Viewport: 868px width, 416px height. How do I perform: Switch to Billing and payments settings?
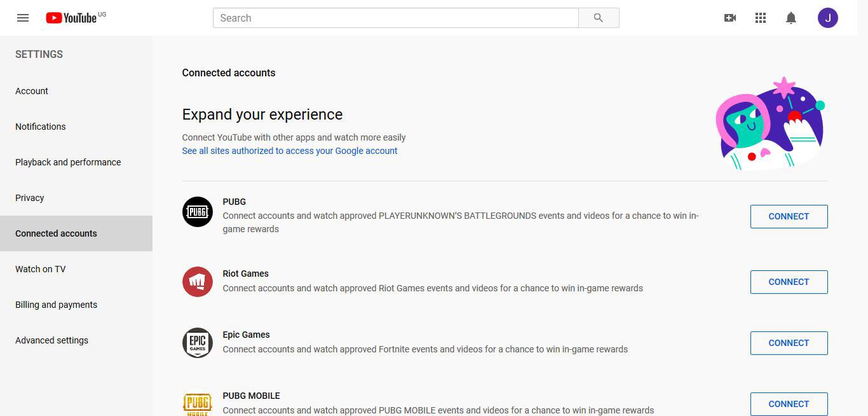[x=56, y=304]
